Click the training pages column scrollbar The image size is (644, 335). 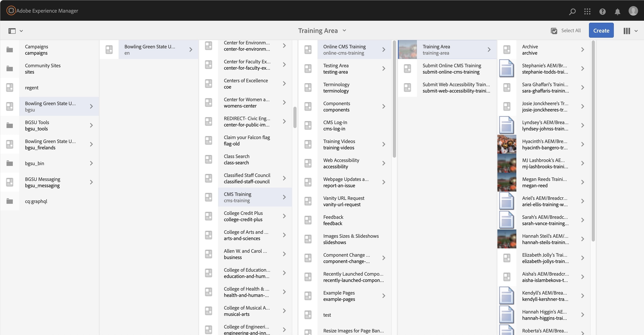point(593,141)
